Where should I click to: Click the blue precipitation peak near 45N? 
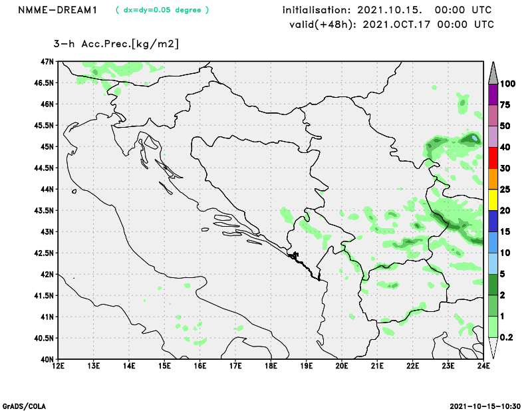coord(473,138)
